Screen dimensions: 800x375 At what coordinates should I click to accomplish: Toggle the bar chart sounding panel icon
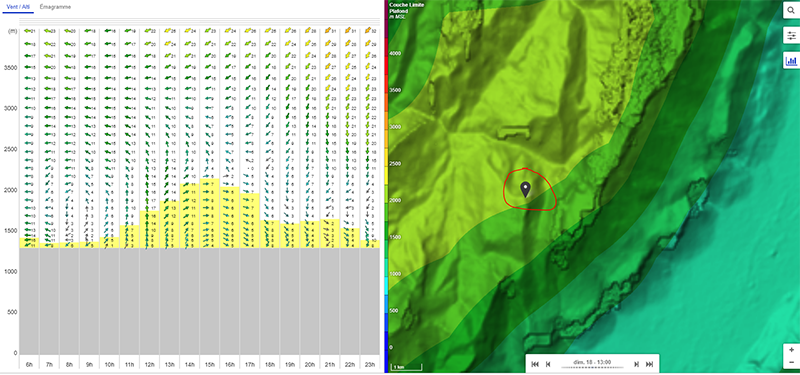point(791,61)
